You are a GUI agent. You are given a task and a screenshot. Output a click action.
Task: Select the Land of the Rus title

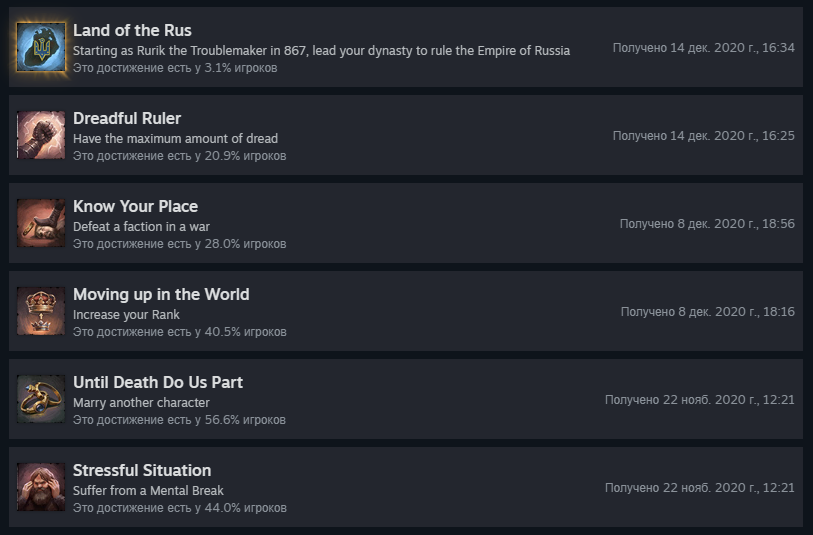click(132, 30)
